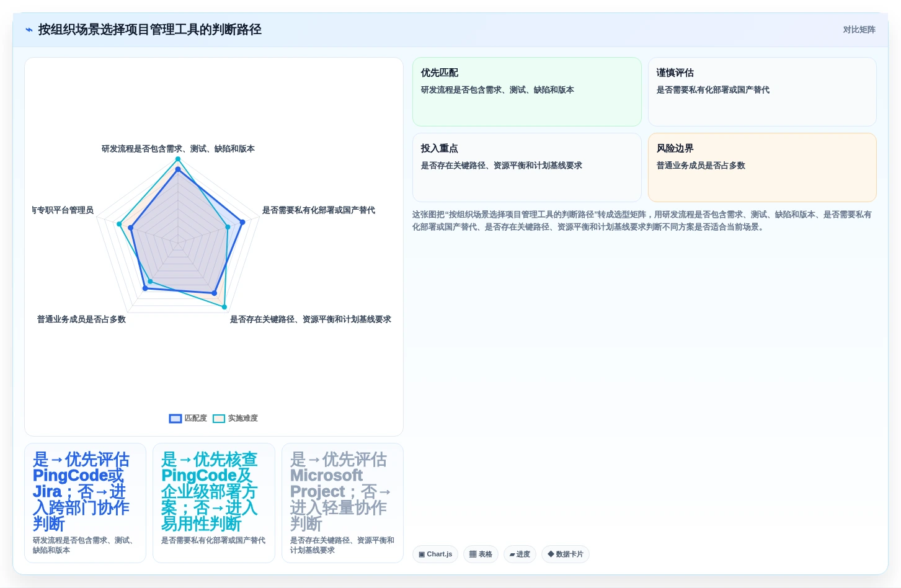Click the caption 是否需要私有化部署或国产替代 under the teal card
Viewport: 901px width, 588px height.
[213, 540]
